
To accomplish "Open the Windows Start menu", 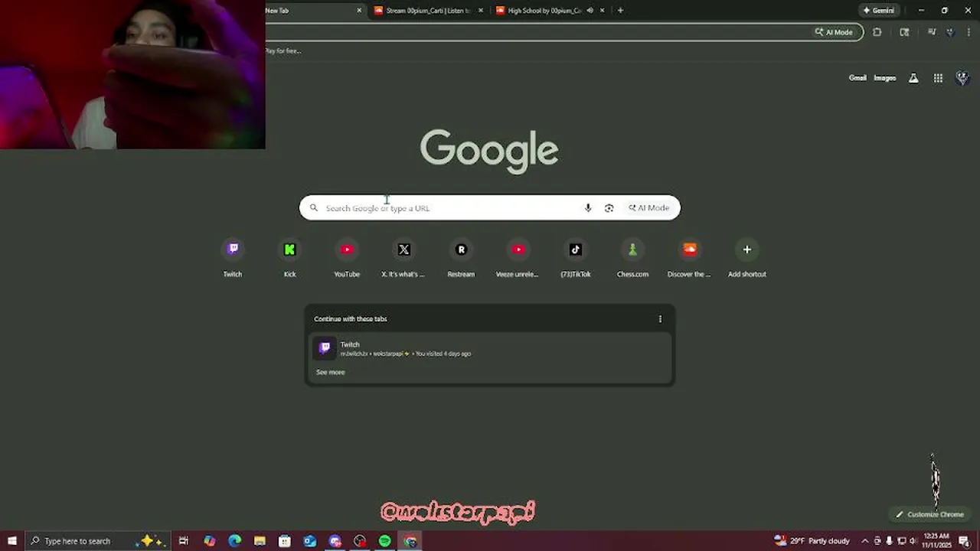I will click(x=12, y=541).
